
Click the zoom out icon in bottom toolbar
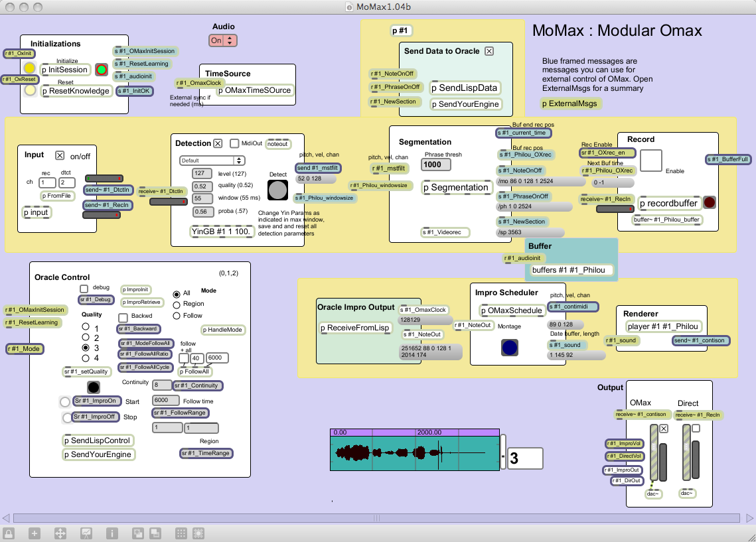coord(155,533)
